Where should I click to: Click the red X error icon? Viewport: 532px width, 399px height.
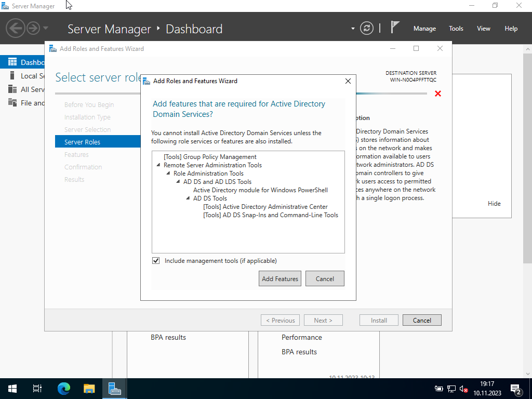tap(438, 94)
